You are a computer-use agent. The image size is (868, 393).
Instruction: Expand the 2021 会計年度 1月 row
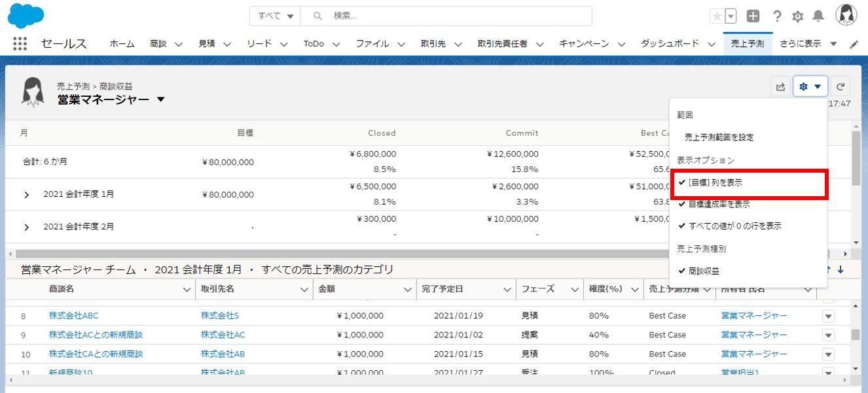26,195
